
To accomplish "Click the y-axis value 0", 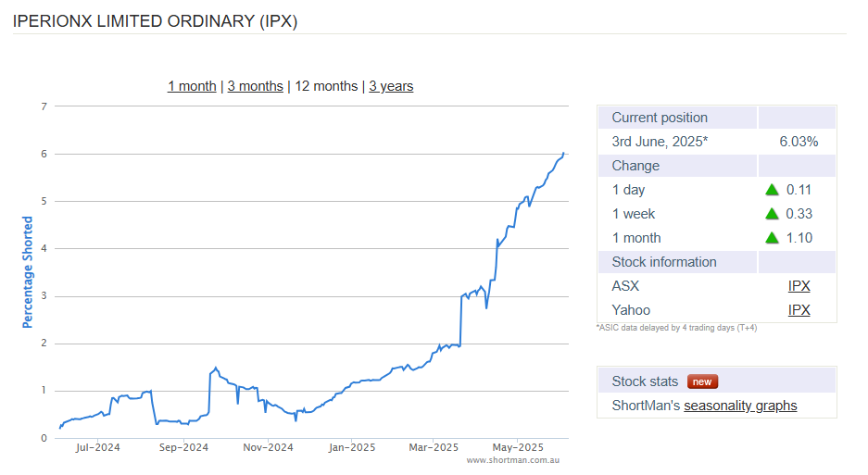I will (44, 438).
